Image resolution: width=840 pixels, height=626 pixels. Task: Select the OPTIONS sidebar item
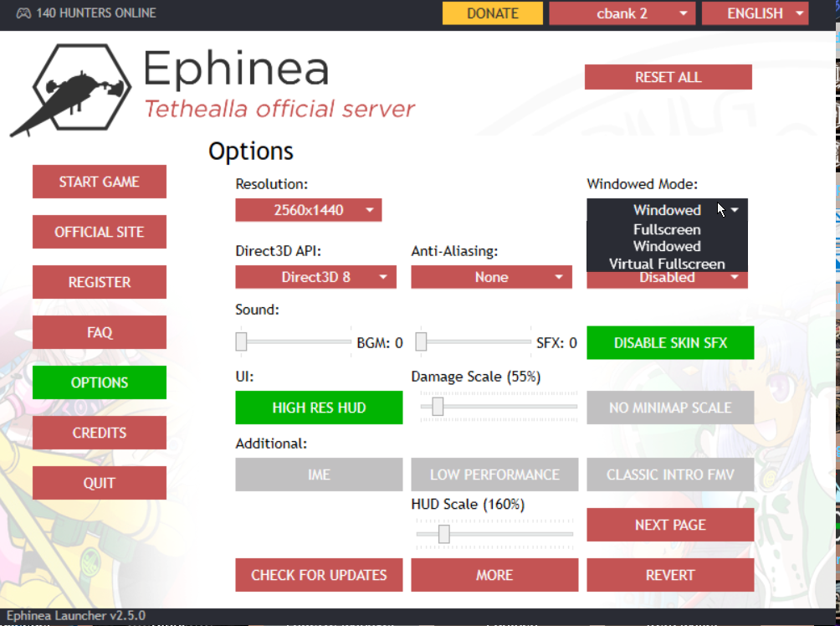click(99, 382)
